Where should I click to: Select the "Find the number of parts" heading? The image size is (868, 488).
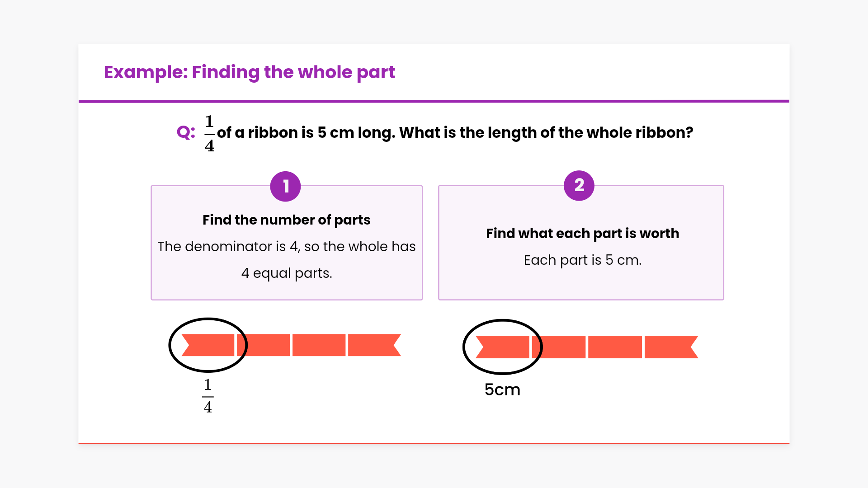pyautogui.click(x=286, y=220)
